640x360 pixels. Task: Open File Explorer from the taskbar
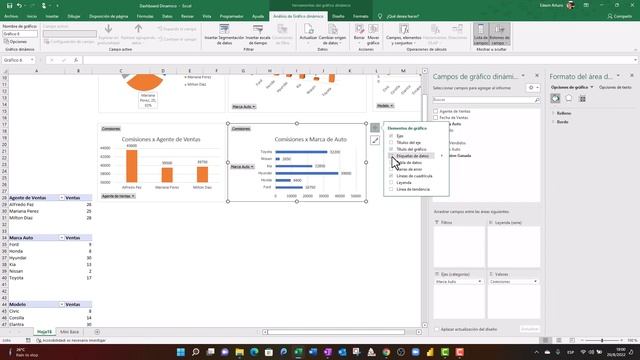[240, 352]
